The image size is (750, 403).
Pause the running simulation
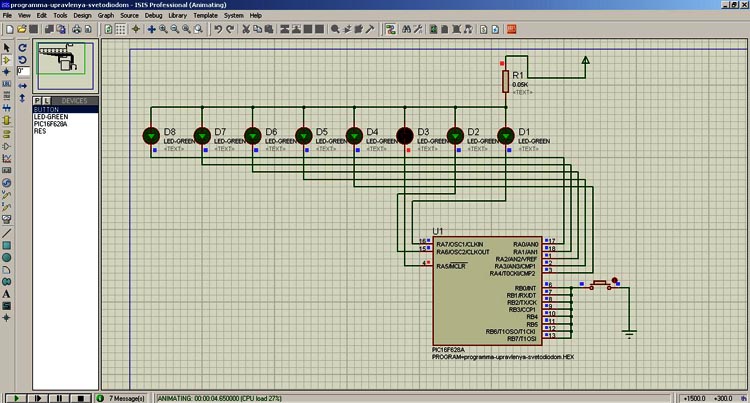click(x=60, y=398)
